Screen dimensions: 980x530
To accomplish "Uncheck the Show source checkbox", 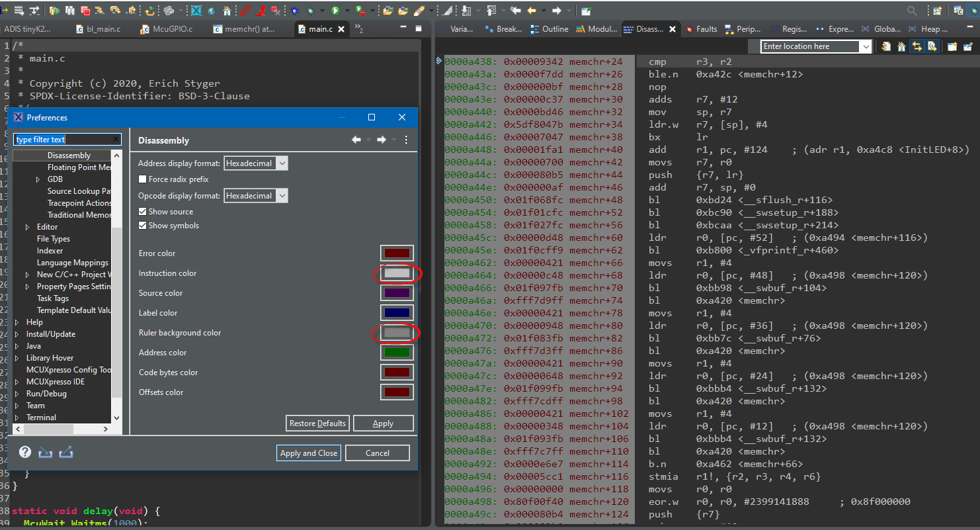I will point(143,212).
